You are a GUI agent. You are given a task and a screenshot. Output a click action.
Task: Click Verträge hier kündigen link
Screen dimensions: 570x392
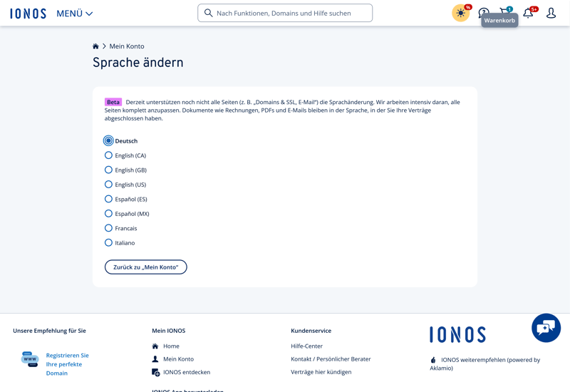(x=321, y=372)
